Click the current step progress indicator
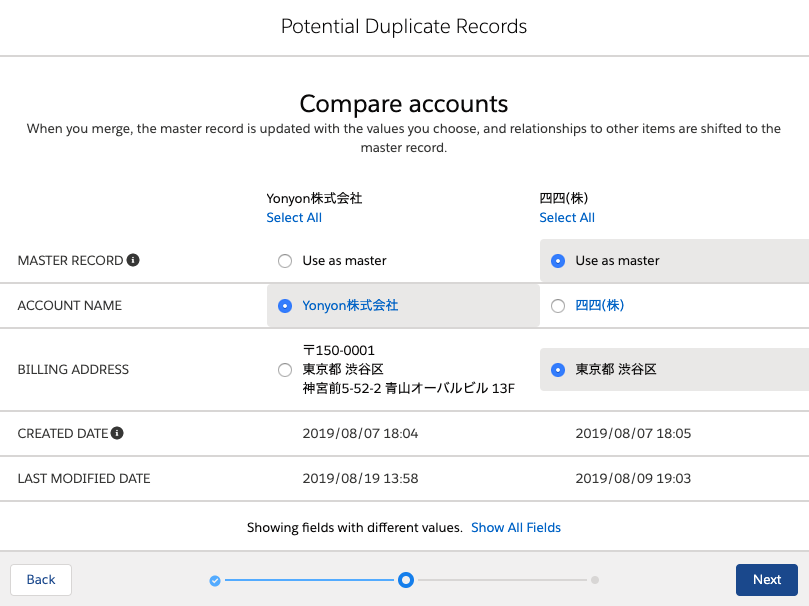 [x=405, y=579]
